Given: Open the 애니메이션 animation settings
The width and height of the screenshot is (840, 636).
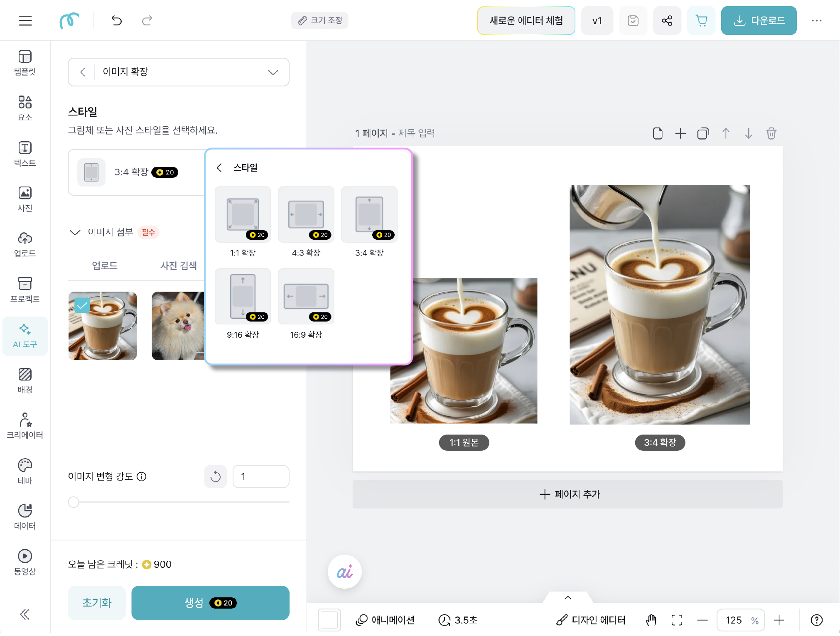Looking at the screenshot, I should coord(385,620).
